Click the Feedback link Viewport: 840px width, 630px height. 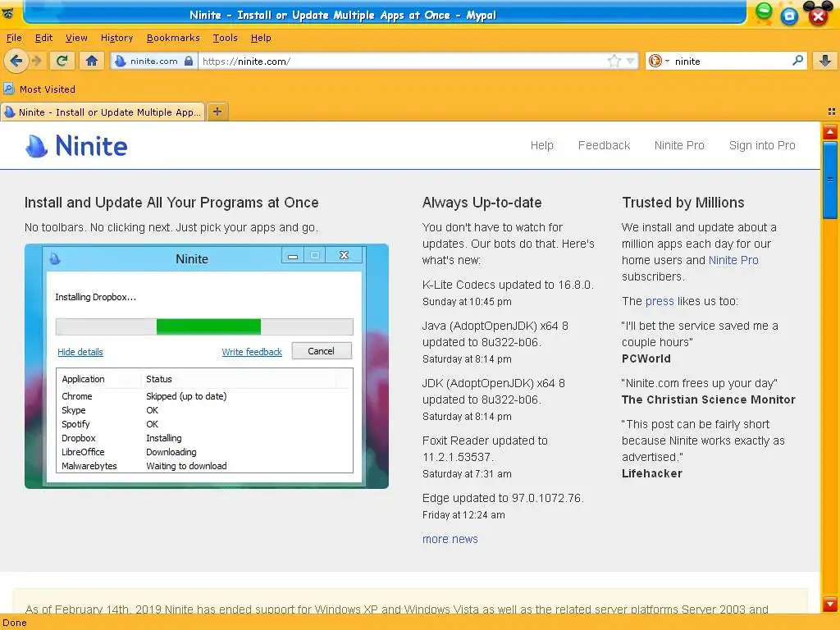[x=604, y=145]
